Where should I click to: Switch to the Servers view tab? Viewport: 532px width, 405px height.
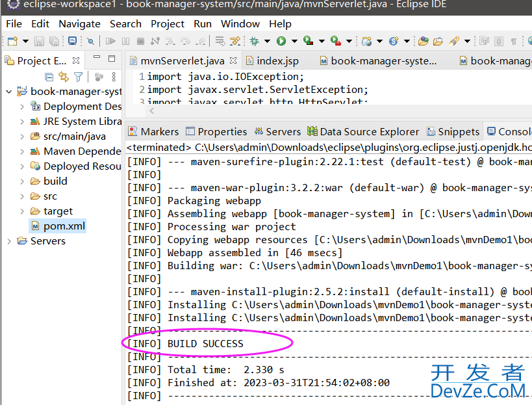[278, 131]
